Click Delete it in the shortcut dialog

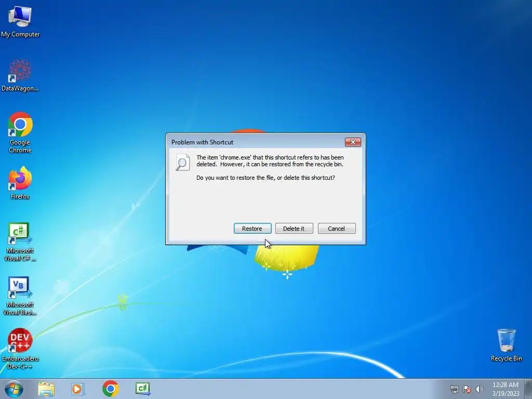click(x=294, y=229)
